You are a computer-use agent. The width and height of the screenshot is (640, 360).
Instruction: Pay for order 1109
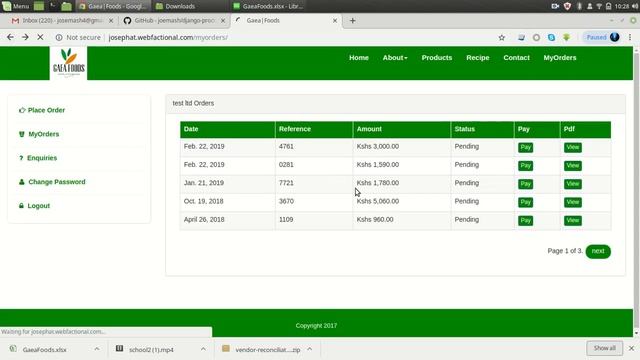point(525,221)
